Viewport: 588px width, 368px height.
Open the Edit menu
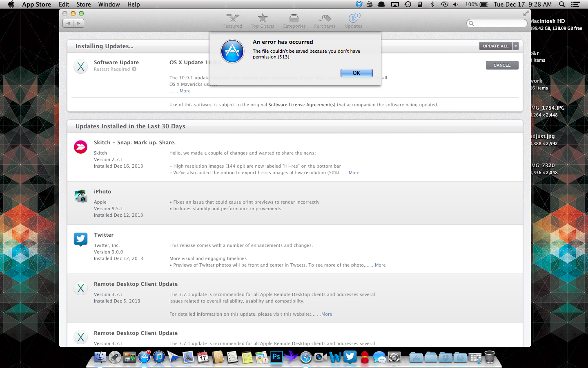(64, 4)
